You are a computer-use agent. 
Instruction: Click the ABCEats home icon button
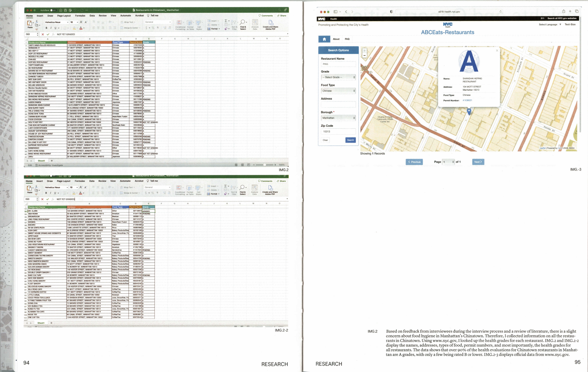[324, 39]
